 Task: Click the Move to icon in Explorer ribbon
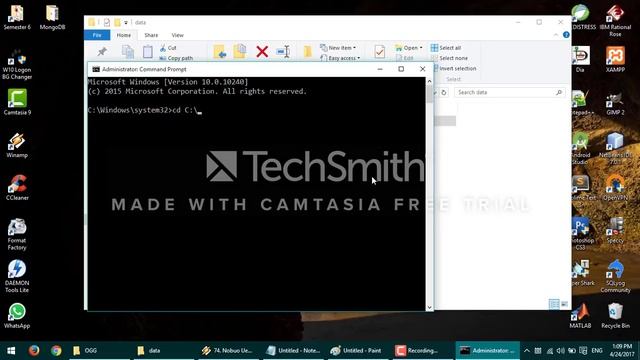[x=220, y=52]
